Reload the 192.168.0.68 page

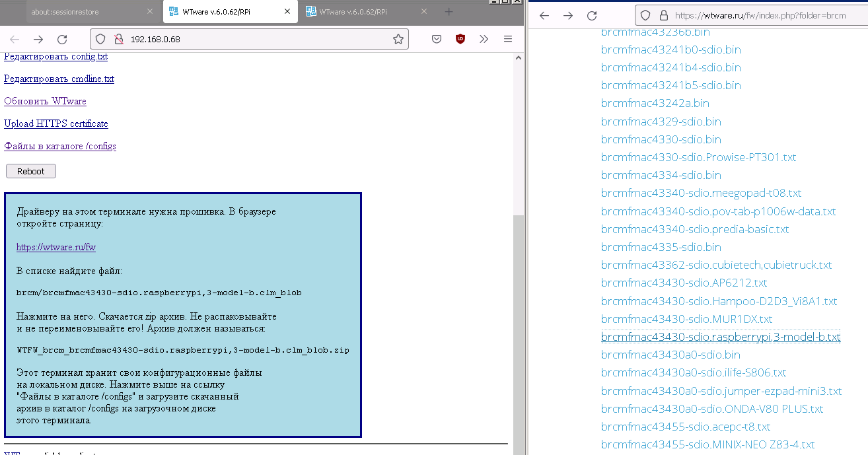[61, 39]
